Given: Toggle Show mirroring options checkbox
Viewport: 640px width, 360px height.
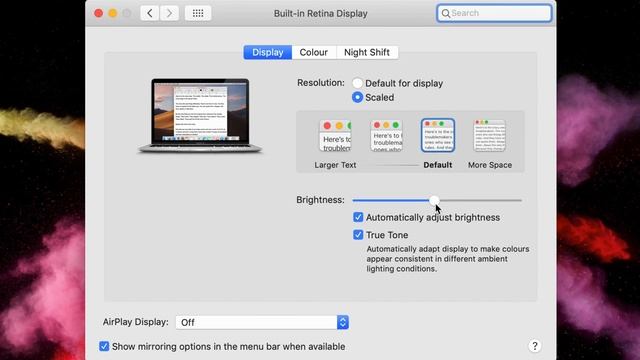Looking at the screenshot, I should (x=104, y=346).
